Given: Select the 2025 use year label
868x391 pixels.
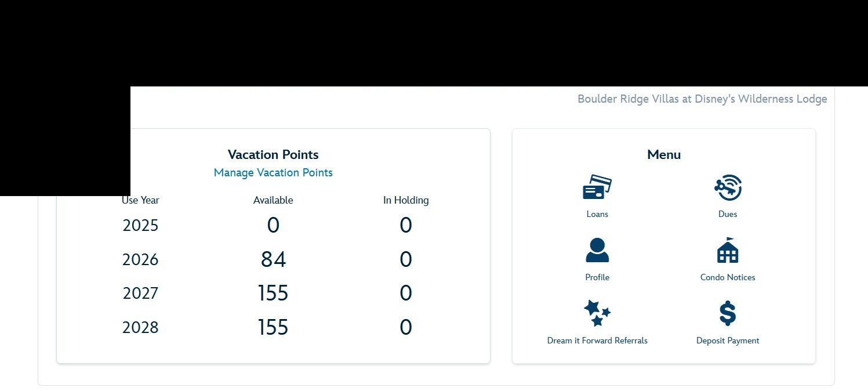Looking at the screenshot, I should [140, 225].
